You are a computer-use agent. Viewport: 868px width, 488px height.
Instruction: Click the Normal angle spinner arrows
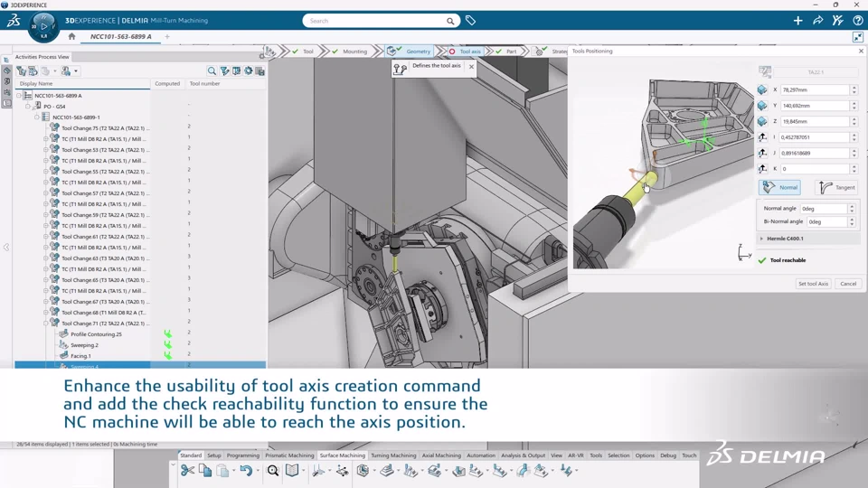(852, 209)
